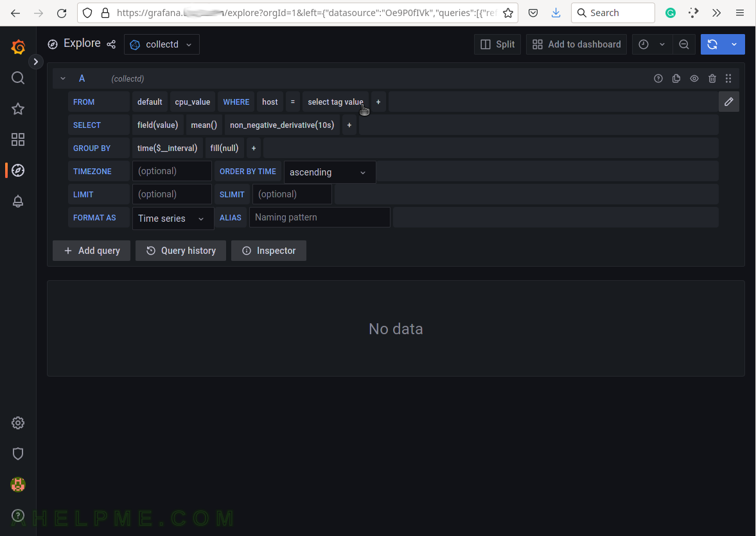
Task: Focus the ALIAS naming pattern field
Action: coord(320,218)
